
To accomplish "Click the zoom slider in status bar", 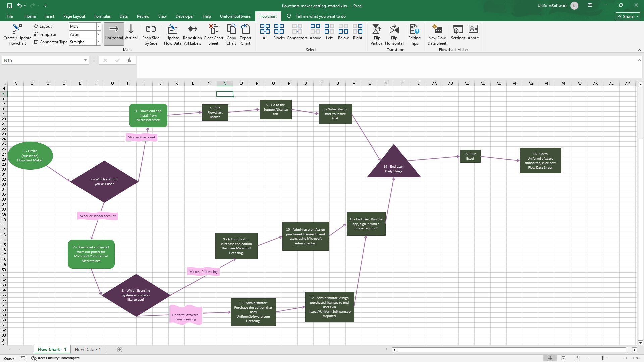I will 603,358.
